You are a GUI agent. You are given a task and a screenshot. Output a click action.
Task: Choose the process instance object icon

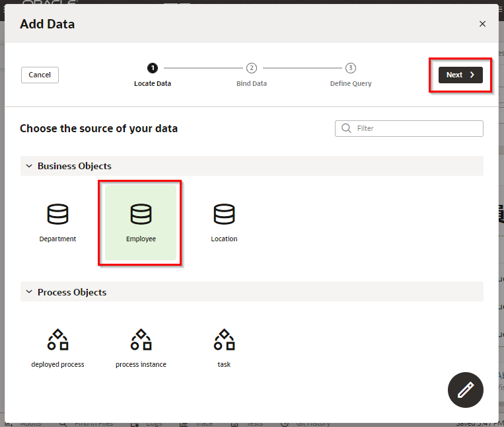pos(141,340)
